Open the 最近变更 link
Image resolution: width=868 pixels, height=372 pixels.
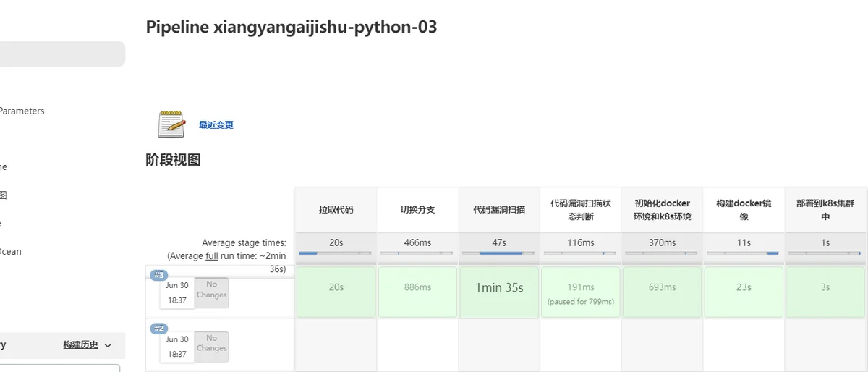coord(216,124)
